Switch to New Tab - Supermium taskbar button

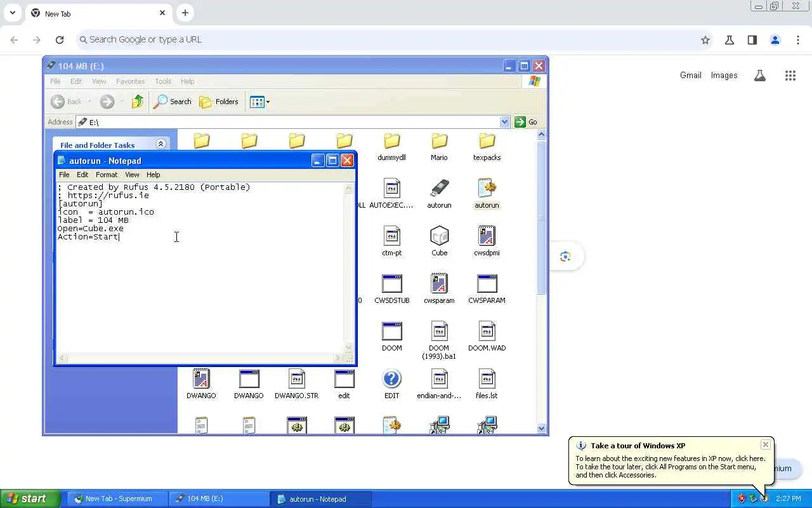(118, 498)
